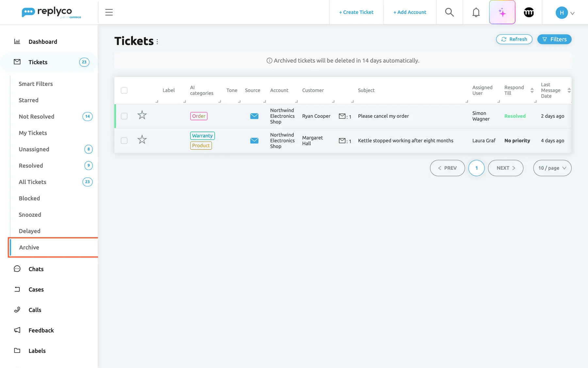Check the Please cancel my order ticket
588x368 pixels.
124,116
